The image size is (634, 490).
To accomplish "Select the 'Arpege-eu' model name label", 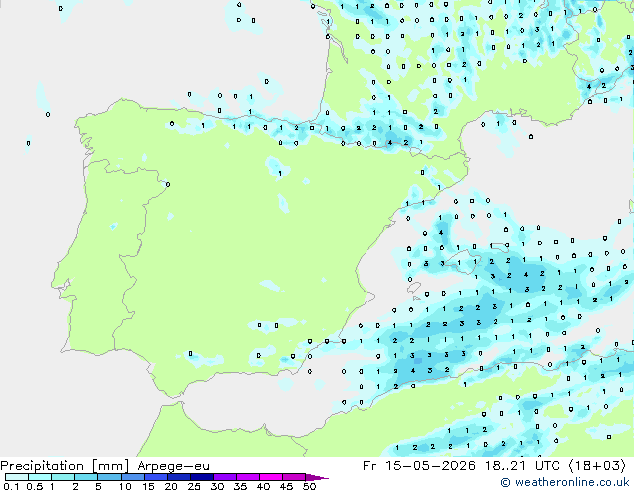I will [173, 466].
